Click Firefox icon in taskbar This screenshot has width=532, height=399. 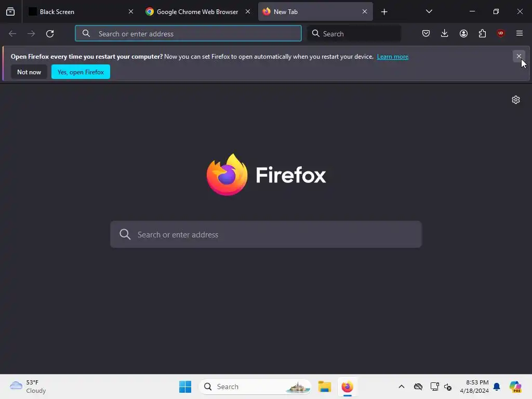click(x=347, y=387)
